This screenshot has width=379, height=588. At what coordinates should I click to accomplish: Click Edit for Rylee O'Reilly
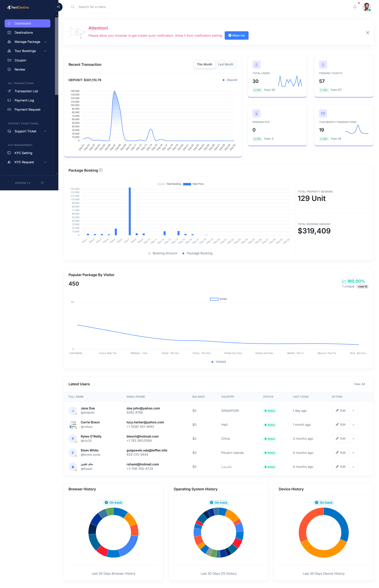(340, 439)
